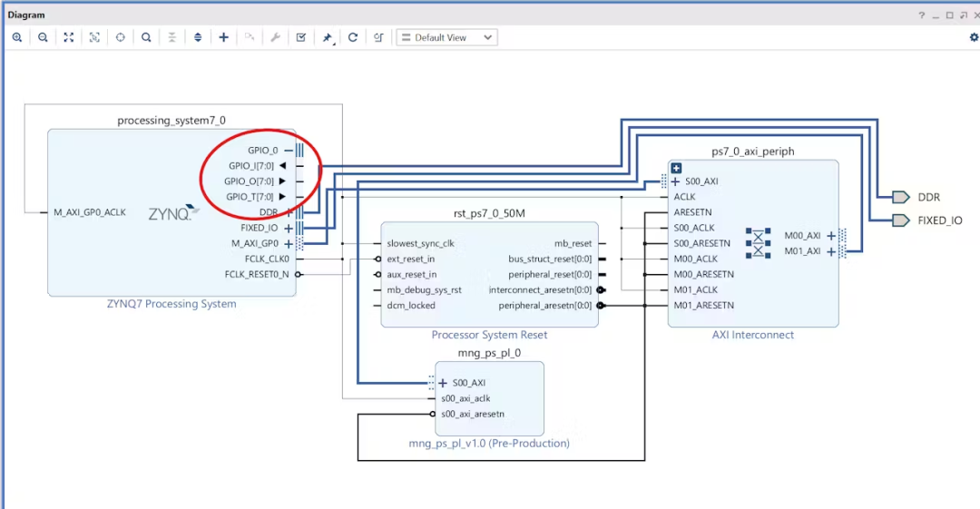Click the Add IP plus icon
Image resolution: width=980 pixels, height=509 pixels.
pyautogui.click(x=224, y=37)
